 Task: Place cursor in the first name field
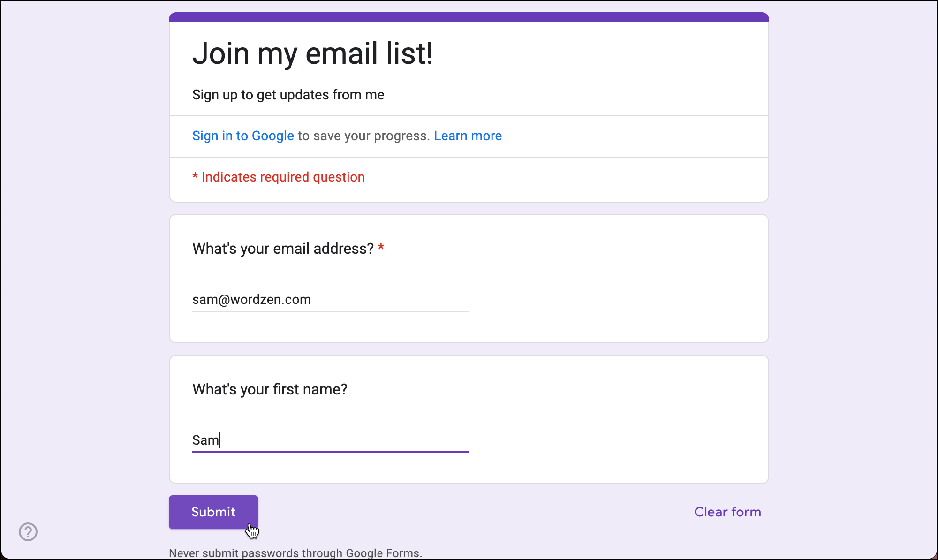pyautogui.click(x=328, y=440)
